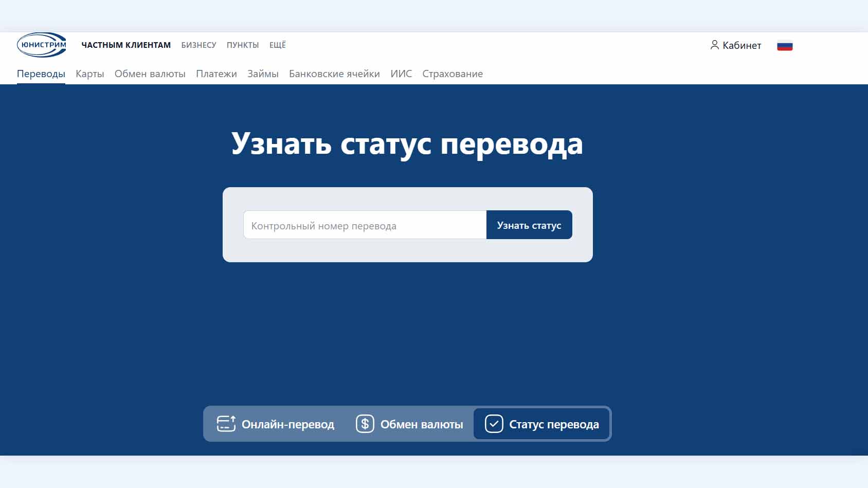Go to Банковские ячейки
The image size is (868, 488).
tap(334, 74)
